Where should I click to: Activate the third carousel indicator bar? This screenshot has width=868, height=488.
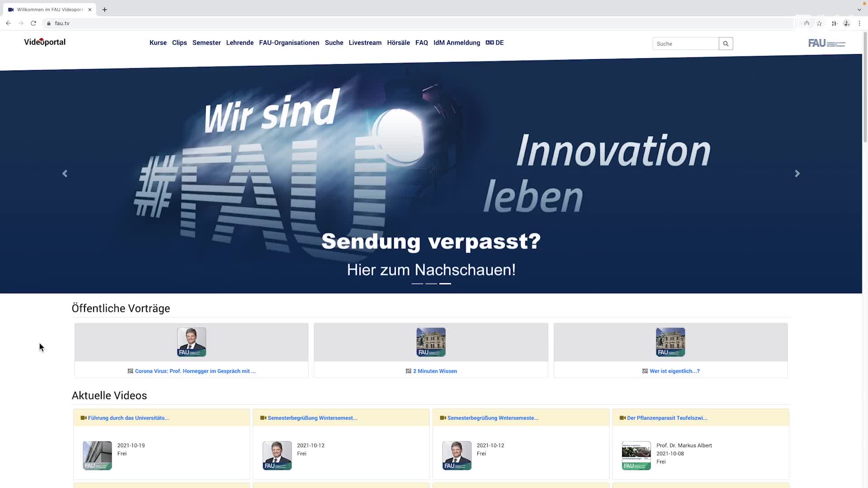point(445,284)
